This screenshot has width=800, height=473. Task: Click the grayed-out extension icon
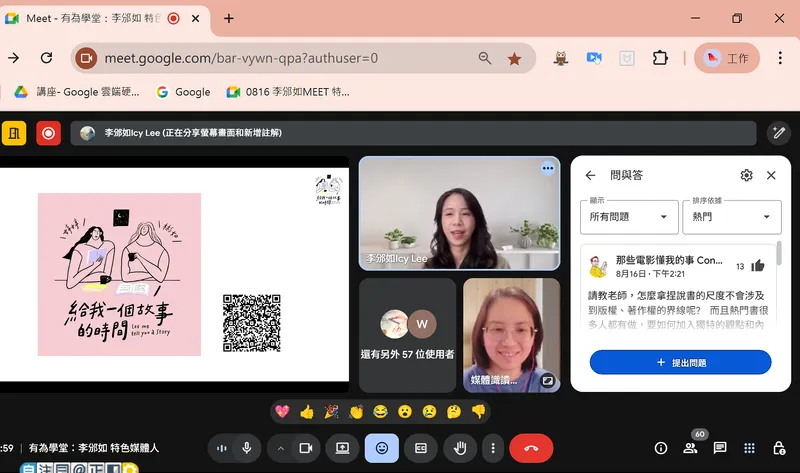[627, 58]
